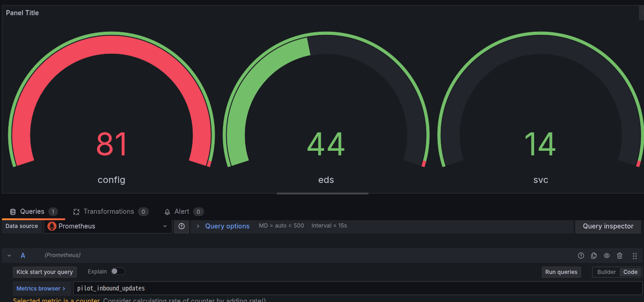The width and height of the screenshot is (644, 302).
Task: Click the eds gauge label
Action: point(326,180)
